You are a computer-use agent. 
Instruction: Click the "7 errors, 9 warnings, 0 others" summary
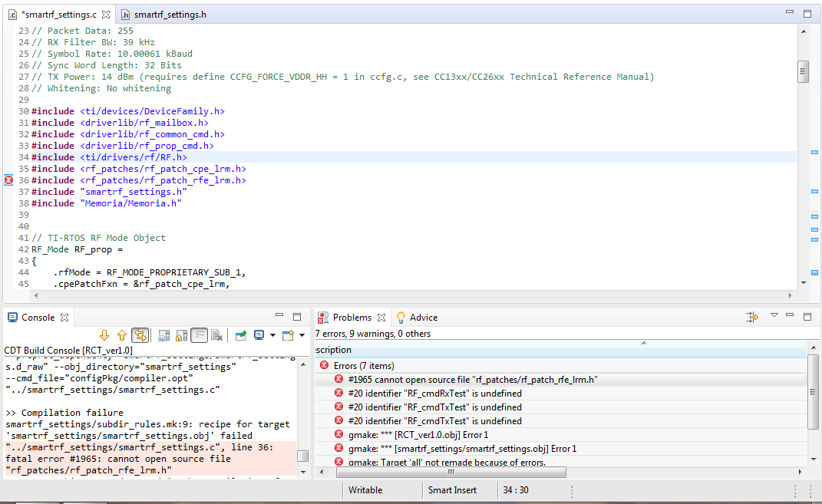click(x=373, y=334)
